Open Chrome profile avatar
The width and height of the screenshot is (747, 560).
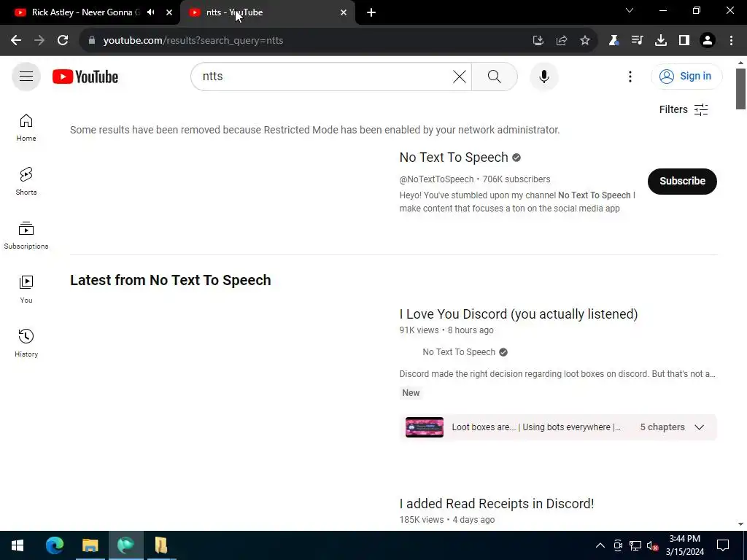pyautogui.click(x=708, y=41)
